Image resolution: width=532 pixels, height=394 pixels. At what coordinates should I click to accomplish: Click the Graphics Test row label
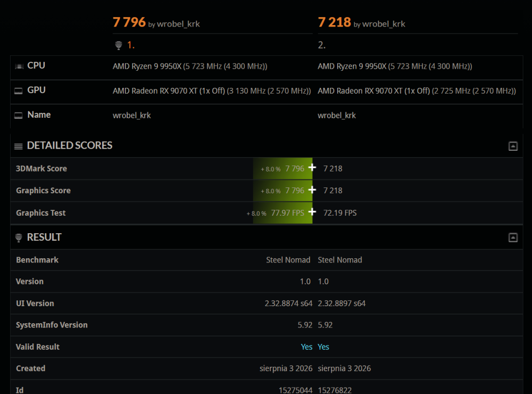click(41, 213)
